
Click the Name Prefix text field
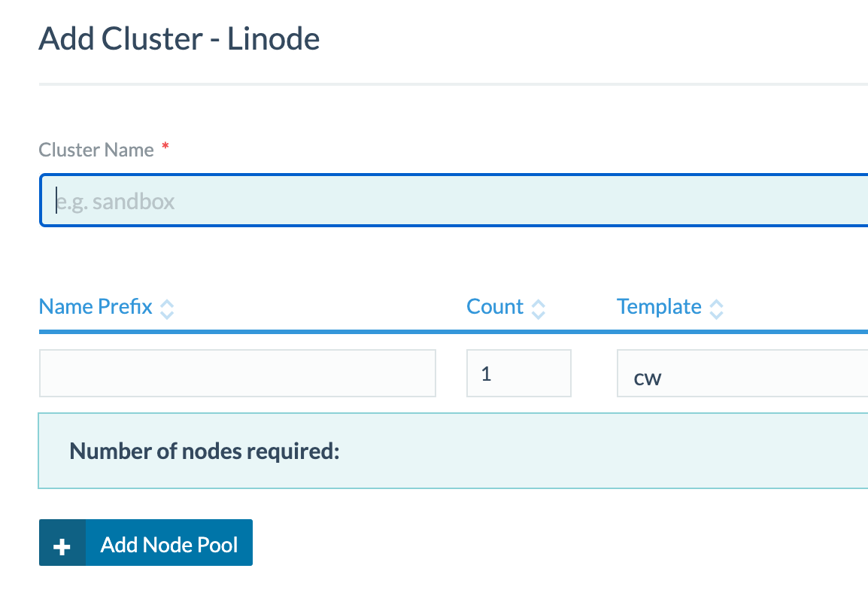click(237, 372)
